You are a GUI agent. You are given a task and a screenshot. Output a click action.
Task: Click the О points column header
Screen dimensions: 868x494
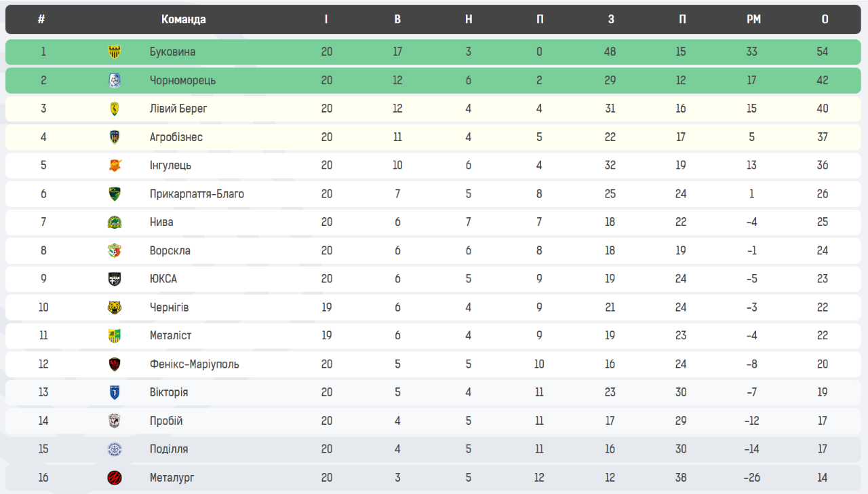pyautogui.click(x=825, y=20)
